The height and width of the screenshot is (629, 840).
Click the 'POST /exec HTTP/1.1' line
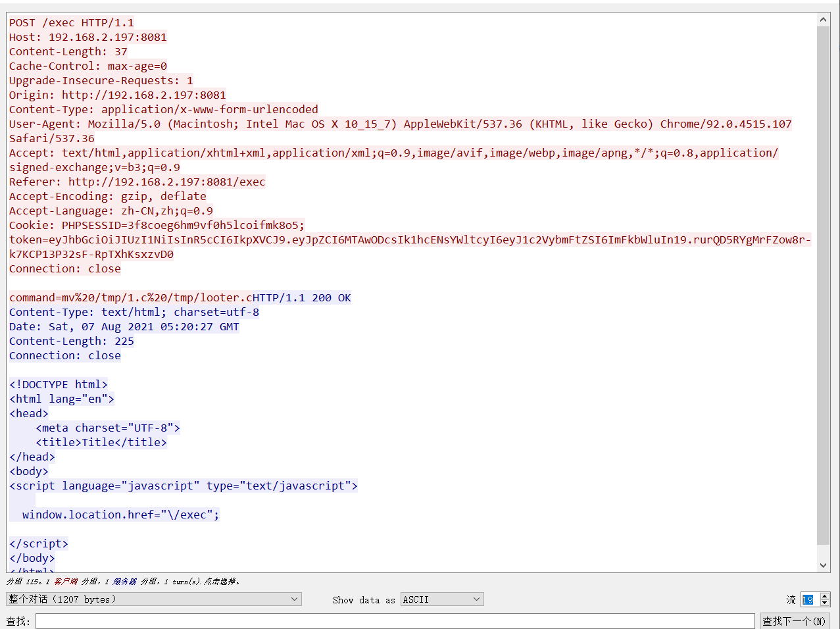[72, 22]
